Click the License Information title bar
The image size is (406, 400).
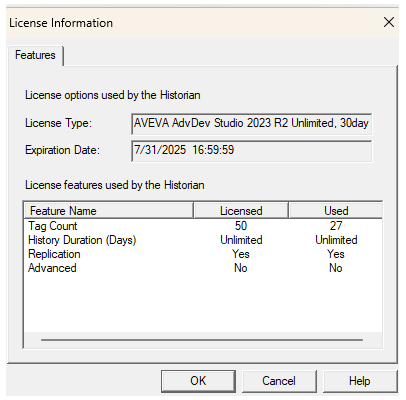point(193,23)
